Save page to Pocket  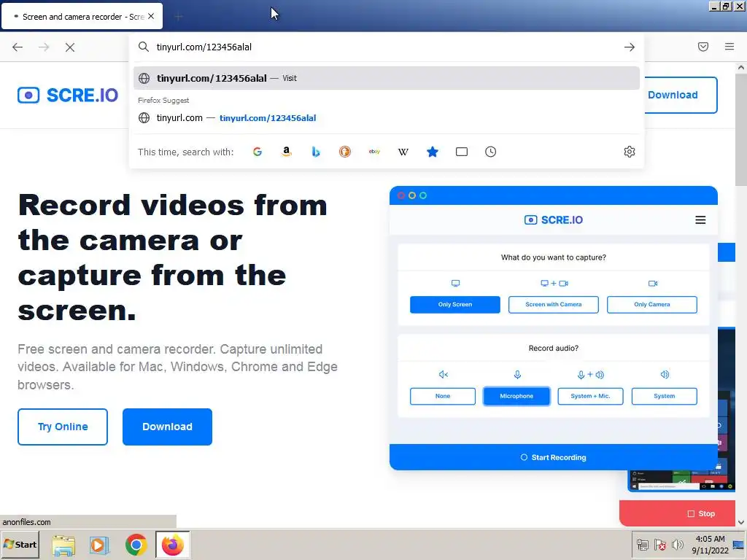coord(703,47)
